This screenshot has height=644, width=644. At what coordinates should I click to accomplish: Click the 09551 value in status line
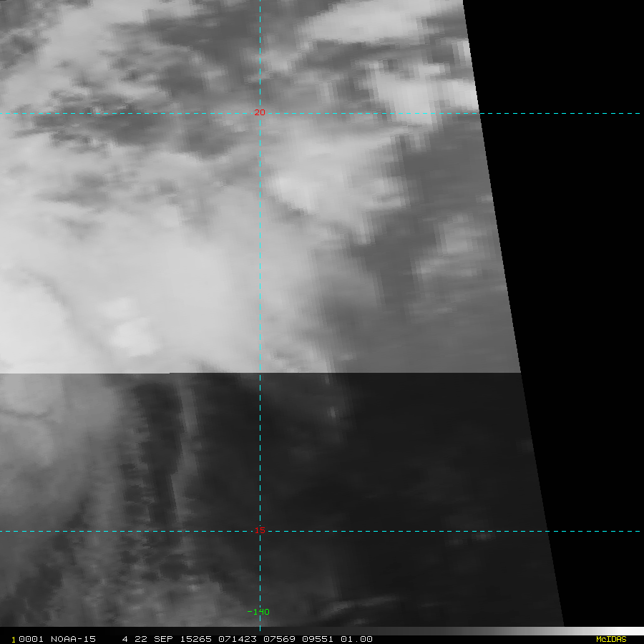point(318,639)
